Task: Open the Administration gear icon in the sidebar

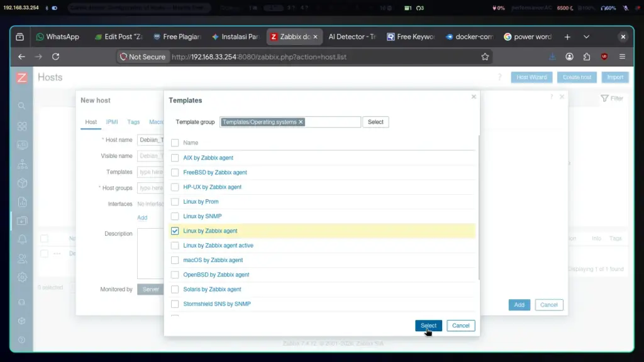Action: coord(22,277)
